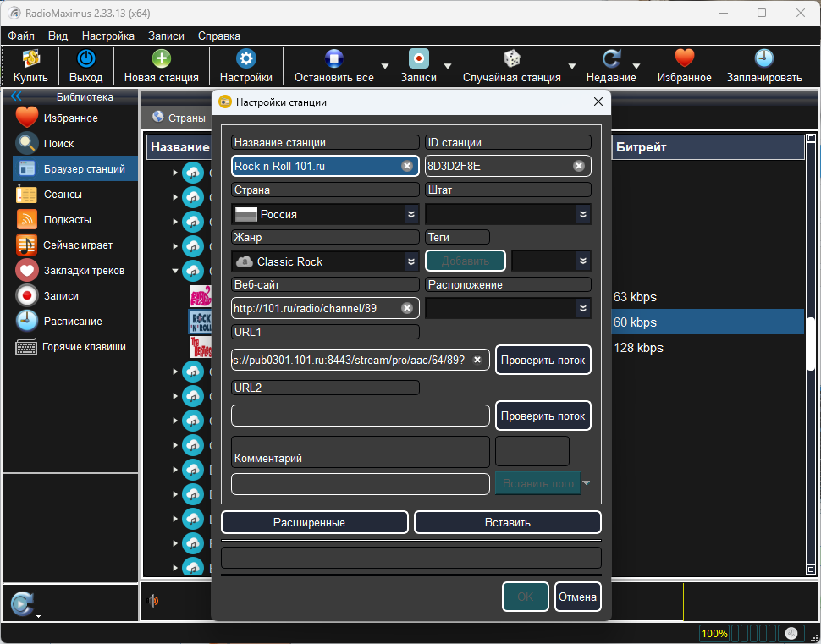This screenshot has width=821, height=644.
Task: Clear the URL1 stream address
Action: coord(477,360)
